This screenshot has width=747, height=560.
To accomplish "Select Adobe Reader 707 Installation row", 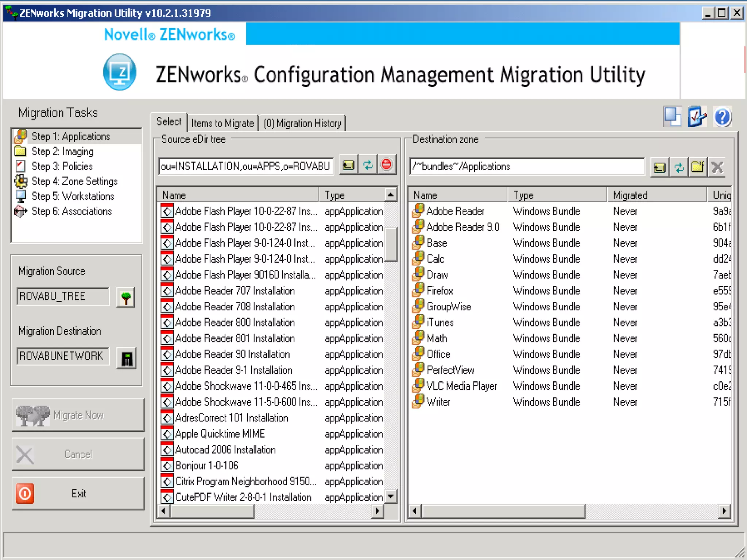I will tap(272, 291).
